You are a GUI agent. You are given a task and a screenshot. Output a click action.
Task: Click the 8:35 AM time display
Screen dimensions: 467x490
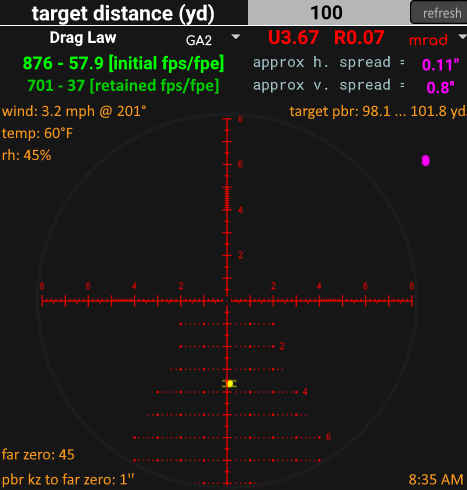tap(436, 480)
